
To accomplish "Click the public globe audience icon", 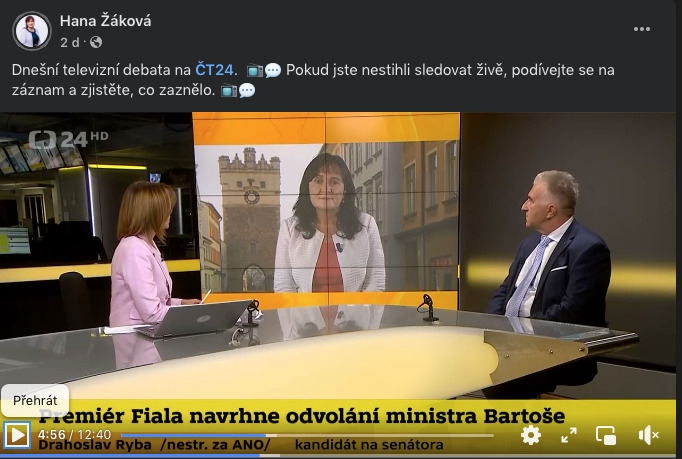I will (96, 42).
